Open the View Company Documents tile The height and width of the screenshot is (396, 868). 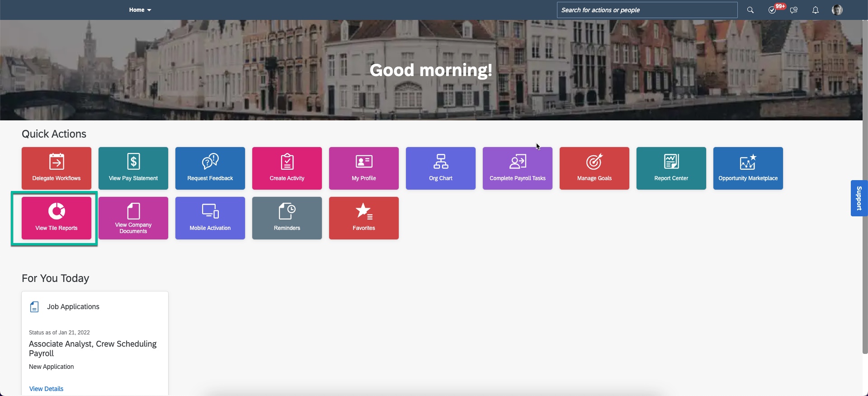point(133,218)
